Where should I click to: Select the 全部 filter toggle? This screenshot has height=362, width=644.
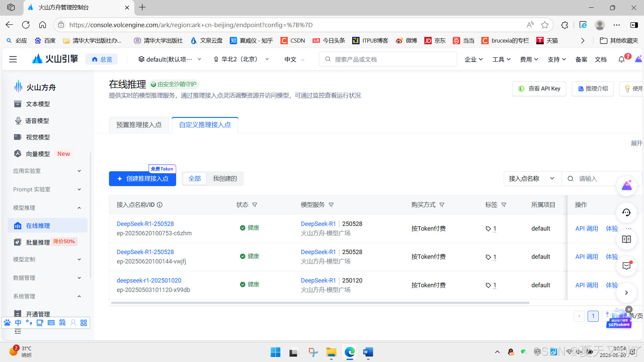coord(195,179)
